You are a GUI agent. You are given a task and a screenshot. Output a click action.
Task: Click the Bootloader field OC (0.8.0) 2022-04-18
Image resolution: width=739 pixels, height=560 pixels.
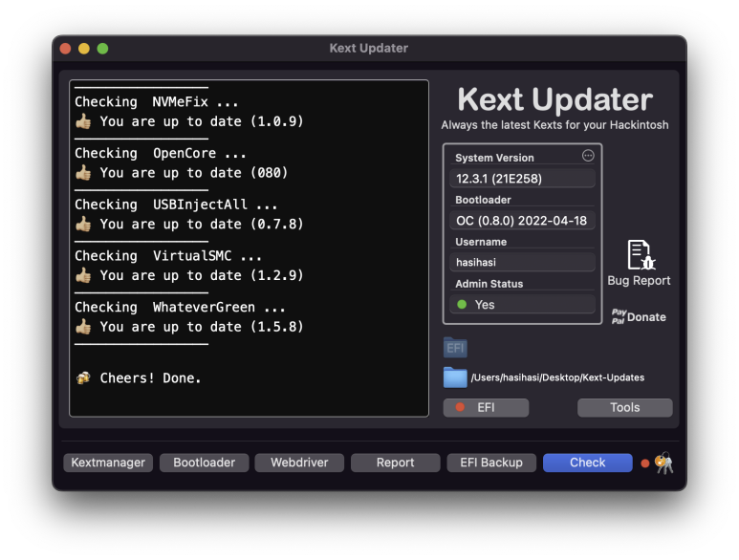522,221
